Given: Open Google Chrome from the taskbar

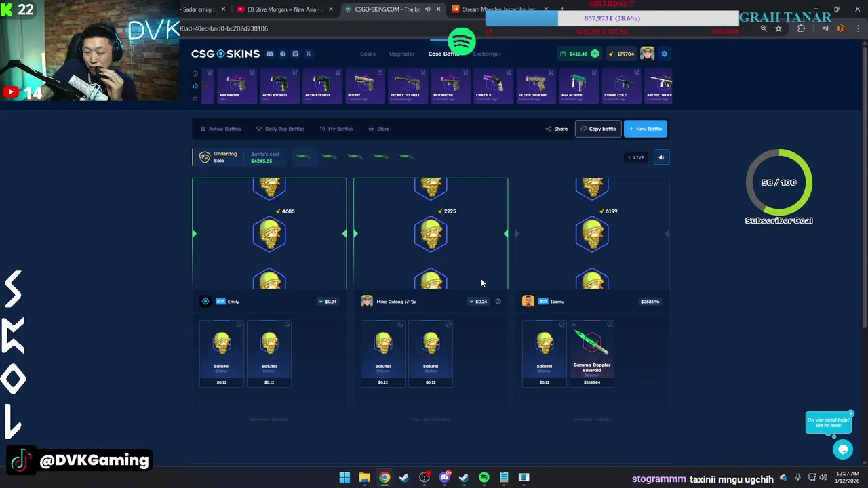Looking at the screenshot, I should pos(384,478).
